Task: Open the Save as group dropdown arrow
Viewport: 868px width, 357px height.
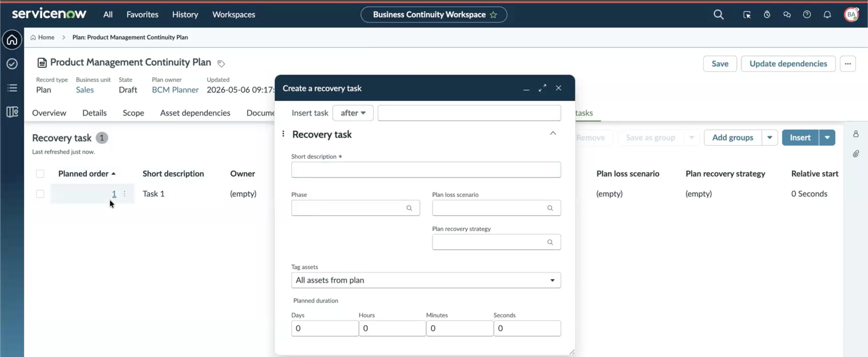Action: pyautogui.click(x=691, y=137)
